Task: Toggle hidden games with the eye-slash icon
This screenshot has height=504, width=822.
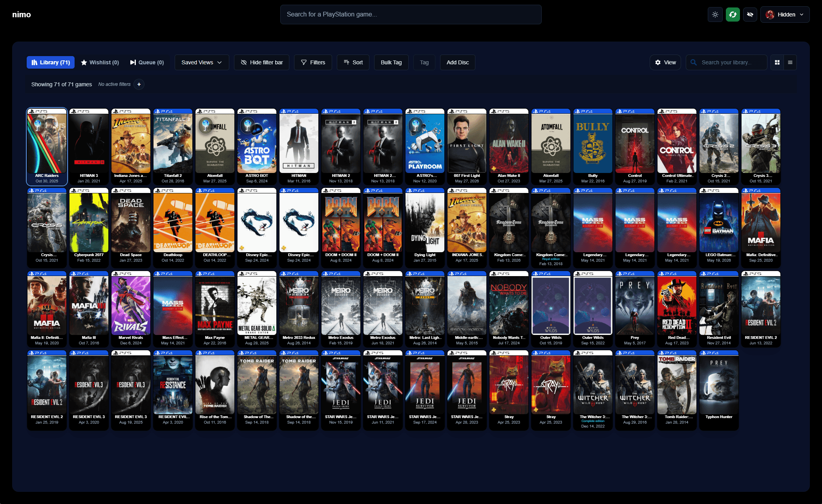Action: tap(750, 15)
